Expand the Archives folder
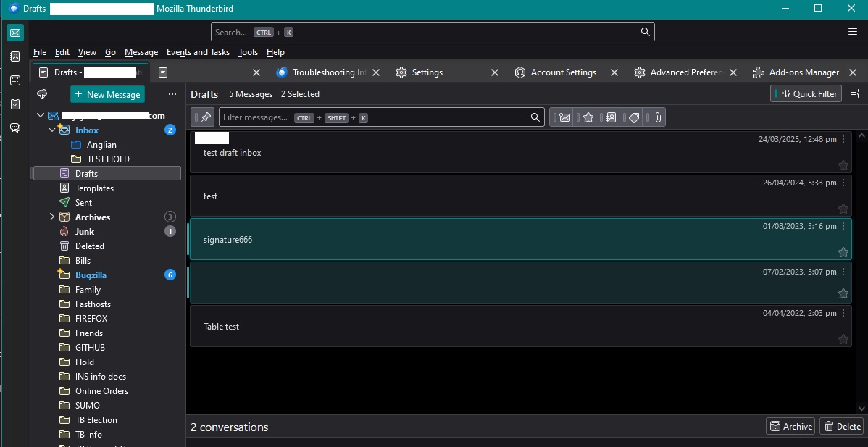Viewport: 868px width, 447px height. pos(52,217)
